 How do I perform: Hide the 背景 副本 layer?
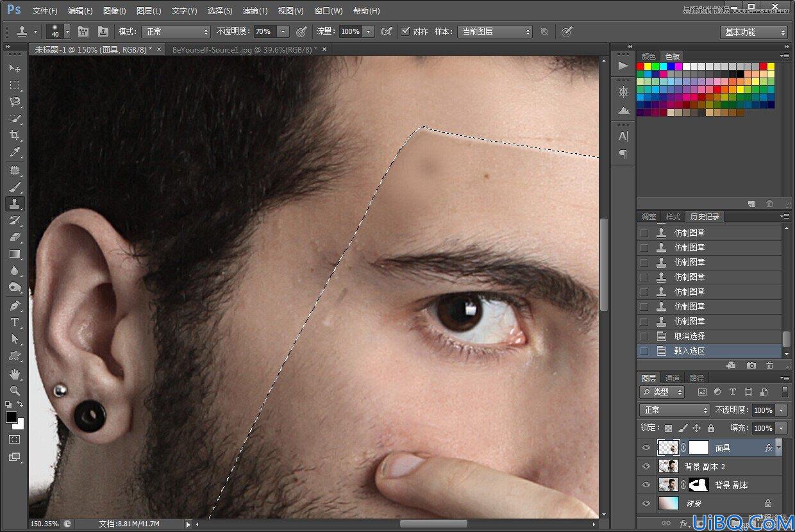(646, 485)
